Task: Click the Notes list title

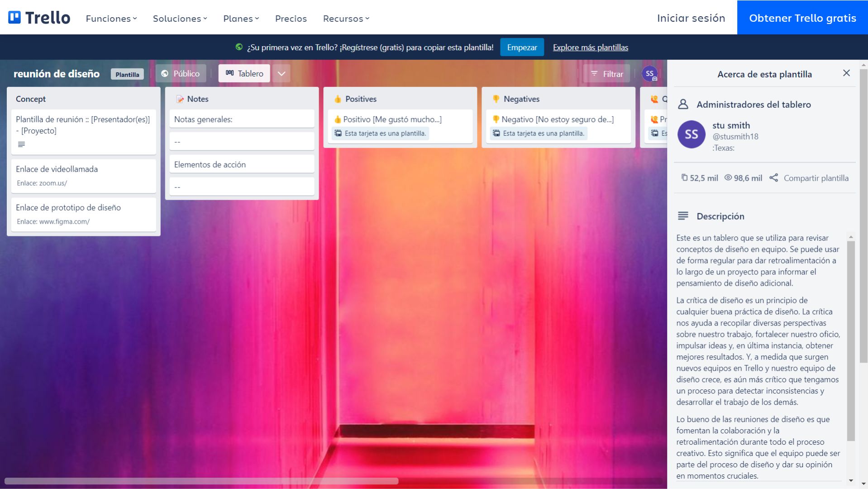Action: (x=198, y=99)
